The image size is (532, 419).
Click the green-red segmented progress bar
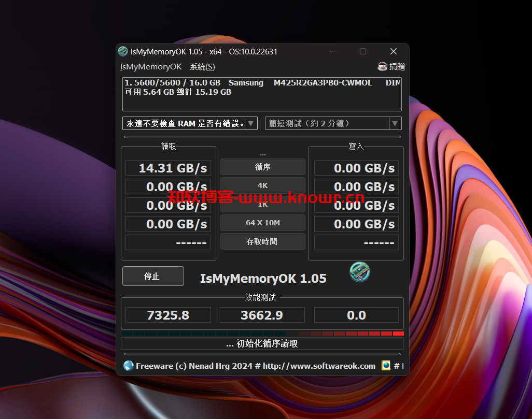tap(262, 334)
